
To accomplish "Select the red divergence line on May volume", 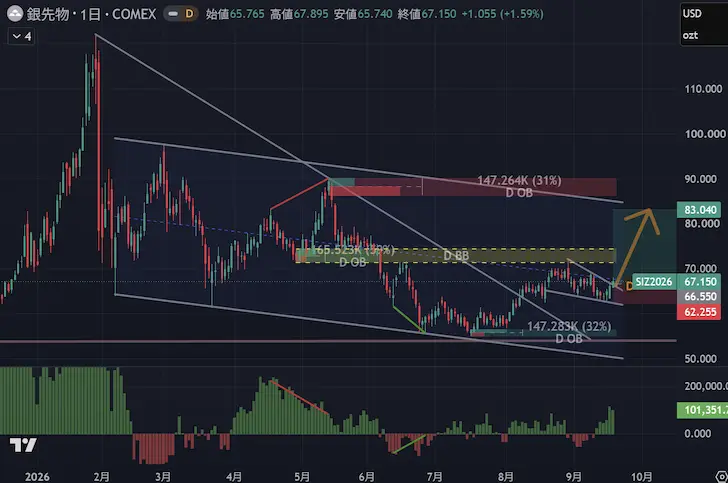I will click(299, 397).
